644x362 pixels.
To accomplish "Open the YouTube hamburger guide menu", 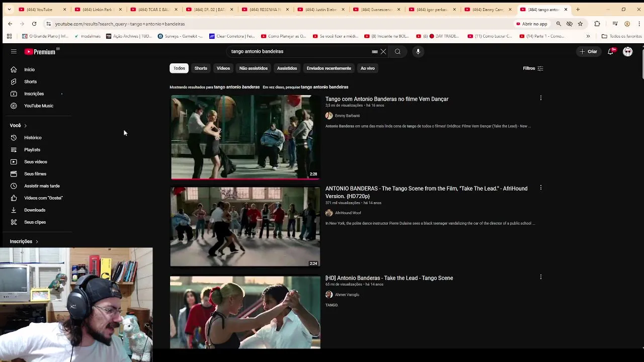I will click(x=14, y=51).
